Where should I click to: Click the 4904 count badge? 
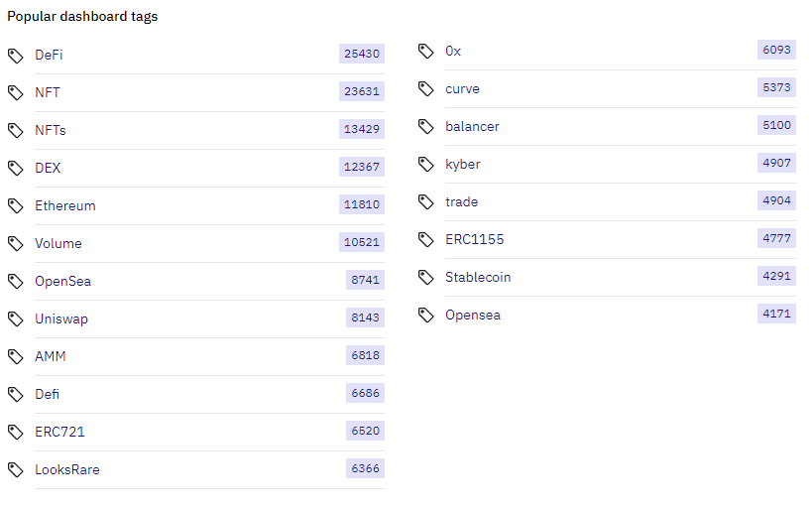point(776,200)
